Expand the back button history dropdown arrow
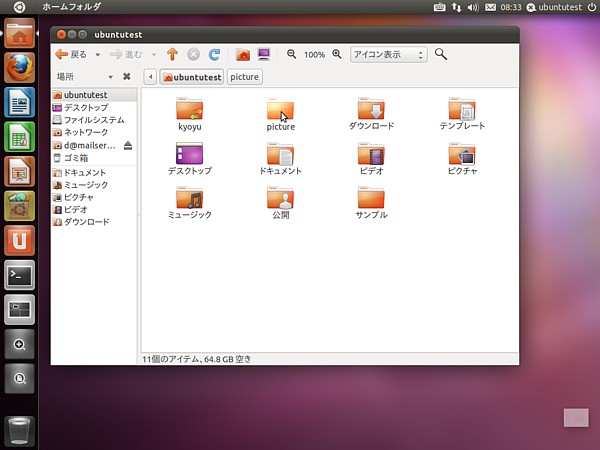 (97, 54)
